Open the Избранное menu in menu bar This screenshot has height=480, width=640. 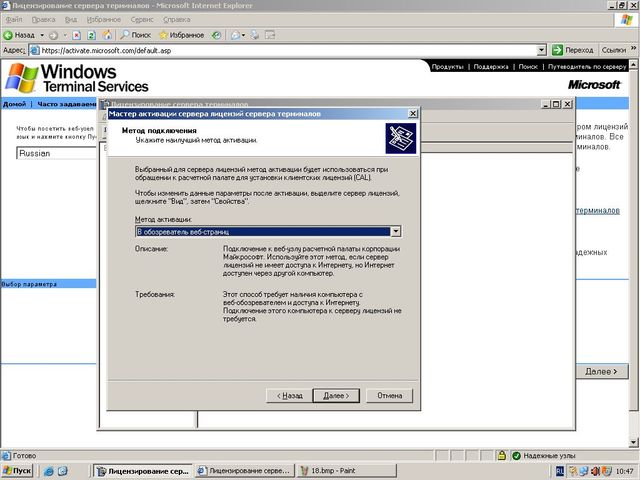click(x=104, y=20)
